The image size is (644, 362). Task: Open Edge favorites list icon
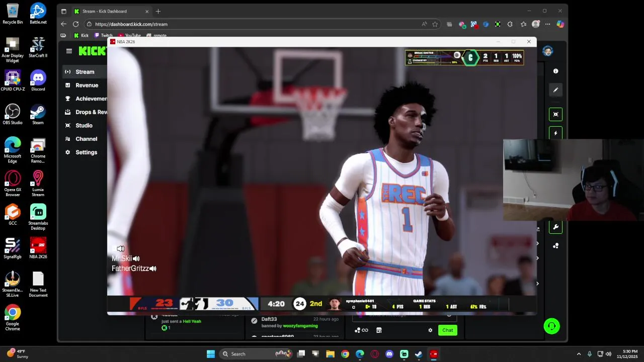pyautogui.click(x=524, y=24)
